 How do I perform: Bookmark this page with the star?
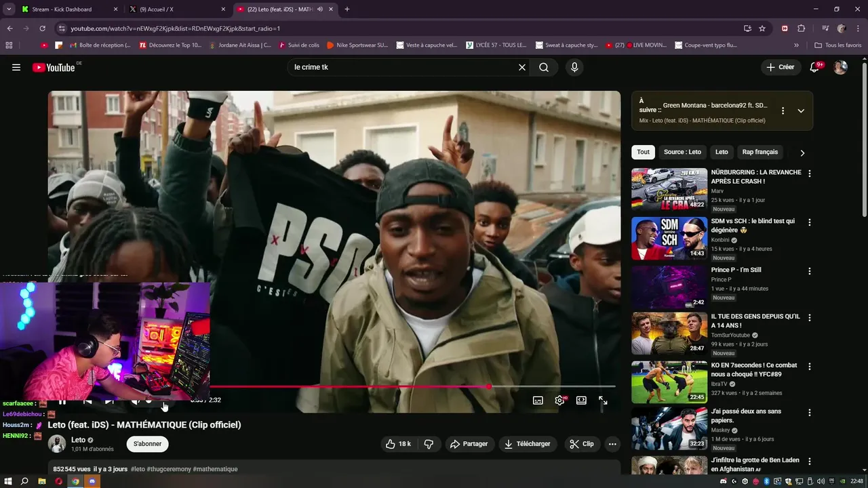click(762, 28)
